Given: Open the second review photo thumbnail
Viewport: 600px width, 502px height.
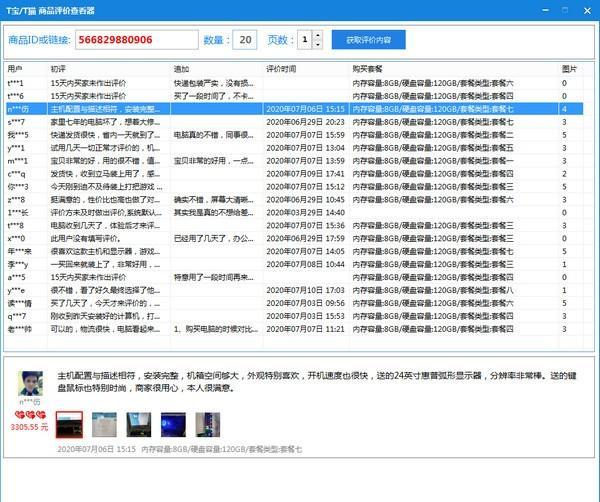Looking at the screenshot, I should [x=104, y=424].
